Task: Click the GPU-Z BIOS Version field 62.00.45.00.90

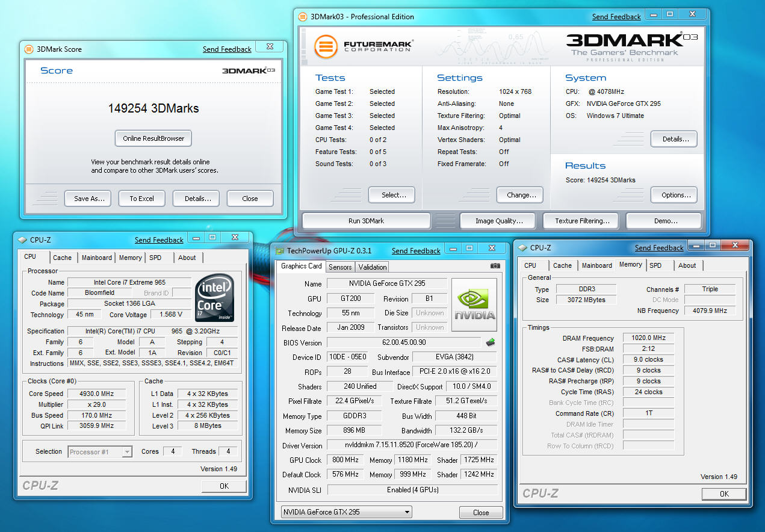Action: point(404,342)
